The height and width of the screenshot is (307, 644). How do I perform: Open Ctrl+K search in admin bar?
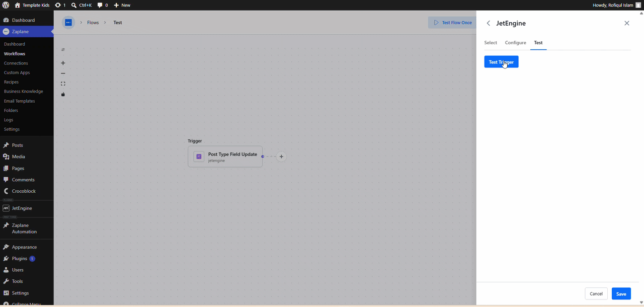pos(82,5)
